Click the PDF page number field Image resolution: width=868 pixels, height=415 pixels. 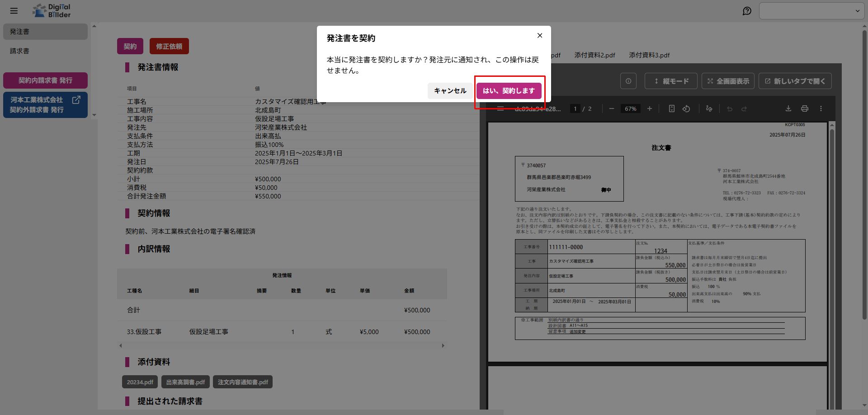click(575, 109)
